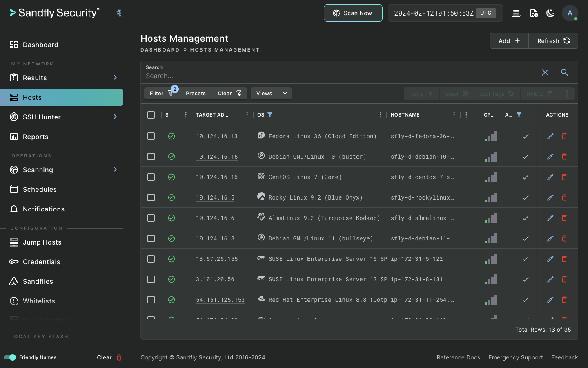
Task: Open Hostname column options menu dots
Action: (454, 115)
